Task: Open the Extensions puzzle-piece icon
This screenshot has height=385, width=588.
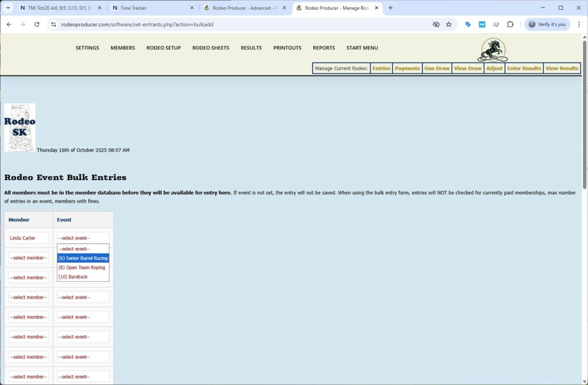Action: (510, 25)
